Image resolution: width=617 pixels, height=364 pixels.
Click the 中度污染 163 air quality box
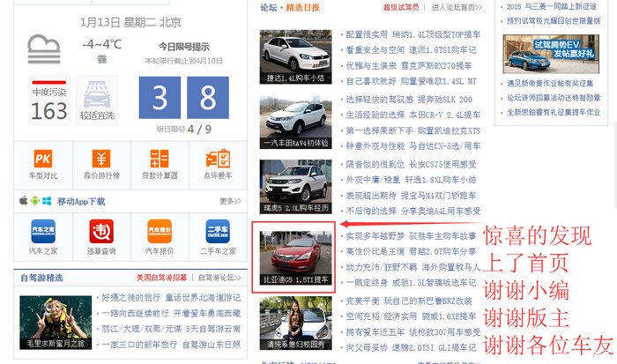pyautogui.click(x=48, y=104)
